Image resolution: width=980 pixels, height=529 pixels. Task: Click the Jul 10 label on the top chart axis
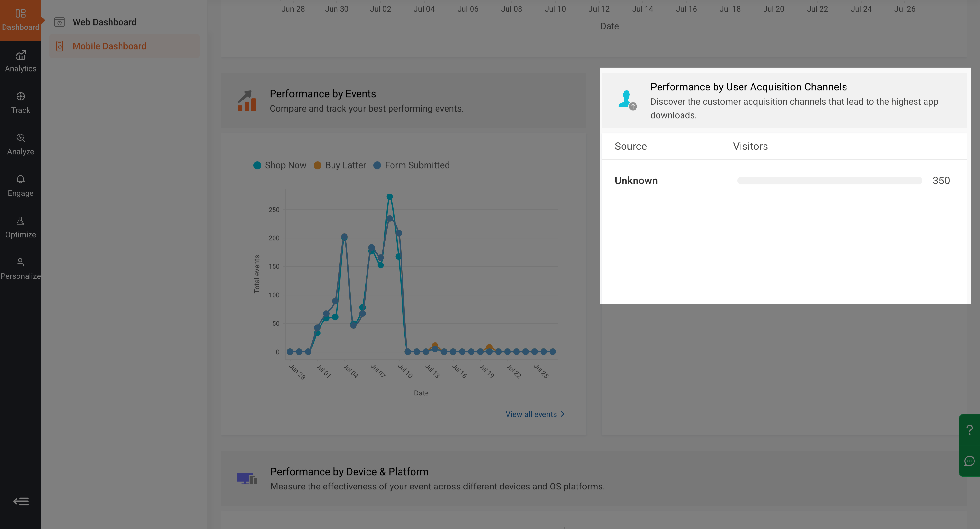(x=555, y=9)
